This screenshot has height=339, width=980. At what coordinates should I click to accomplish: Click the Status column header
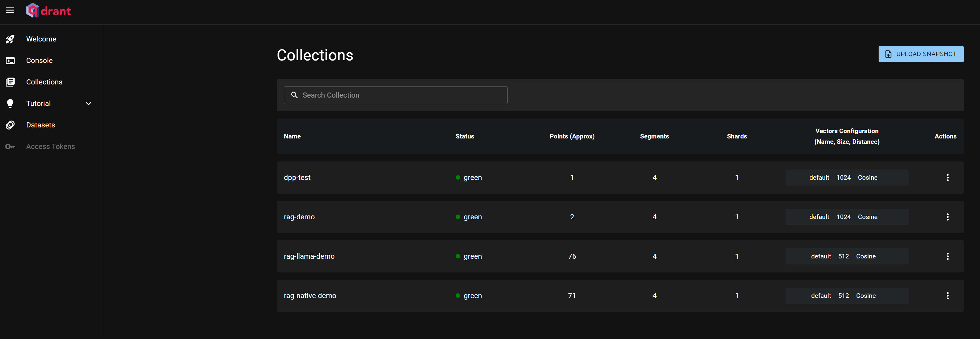[x=465, y=136]
